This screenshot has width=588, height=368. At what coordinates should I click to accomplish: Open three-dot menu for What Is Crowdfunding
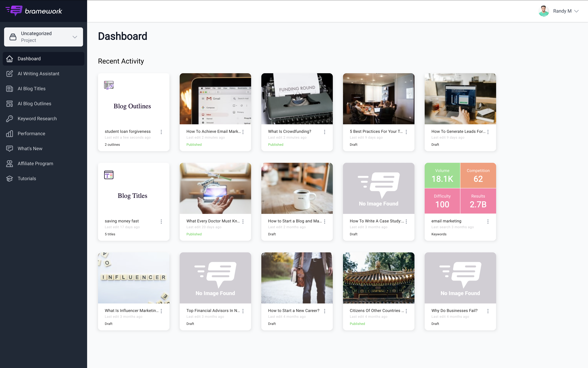[324, 132]
